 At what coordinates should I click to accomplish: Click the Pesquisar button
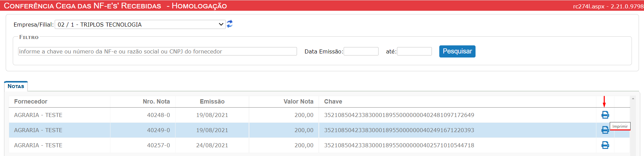pyautogui.click(x=457, y=51)
